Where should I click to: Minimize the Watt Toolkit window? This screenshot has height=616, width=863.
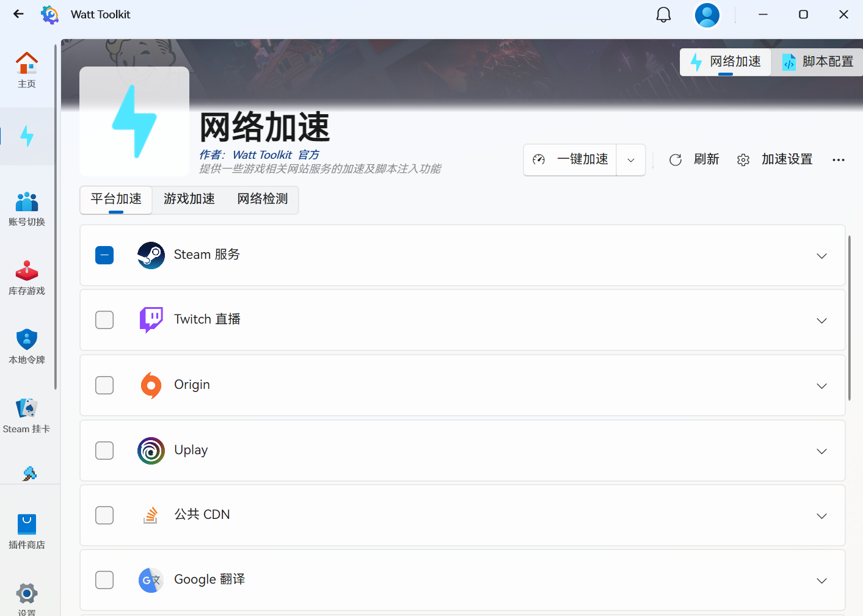tap(763, 15)
